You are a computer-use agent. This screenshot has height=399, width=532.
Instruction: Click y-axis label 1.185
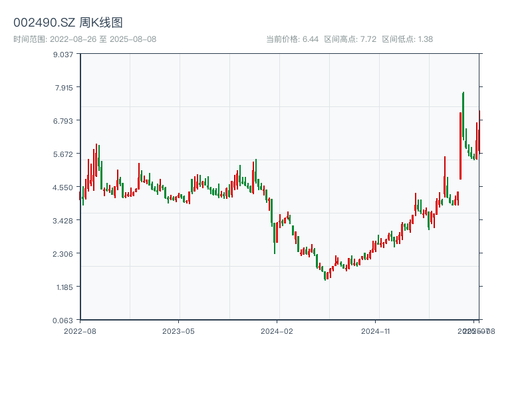(65, 287)
